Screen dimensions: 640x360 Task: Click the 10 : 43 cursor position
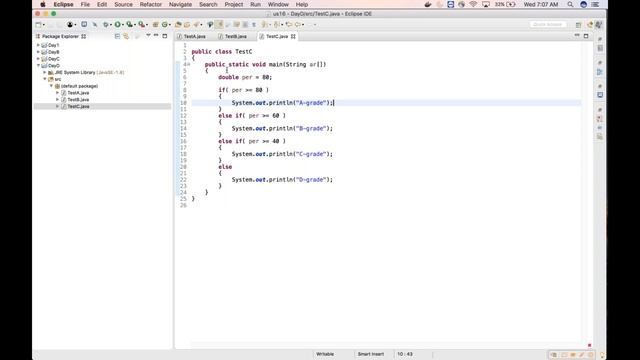coord(405,354)
